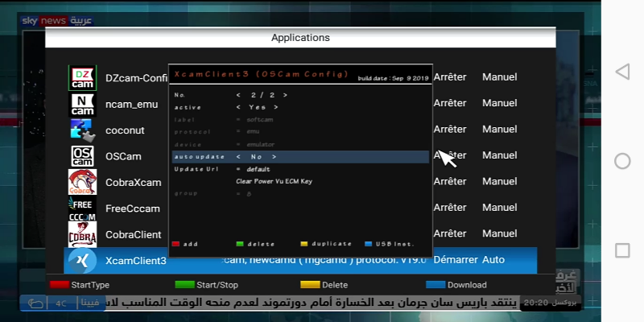644x322 pixels.
Task: Click Manuel on FreeCccam row
Action: click(x=499, y=208)
